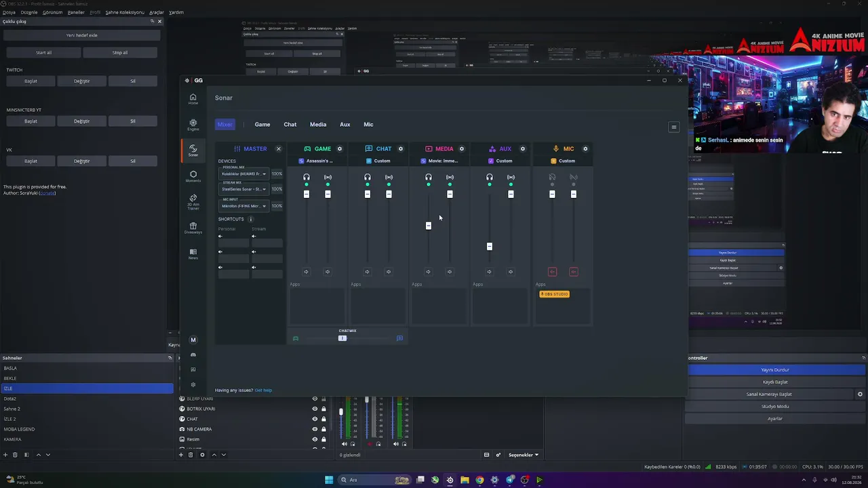This screenshot has height=488, width=868.
Task: Mute the Game channel stream mix
Action: (x=328, y=272)
